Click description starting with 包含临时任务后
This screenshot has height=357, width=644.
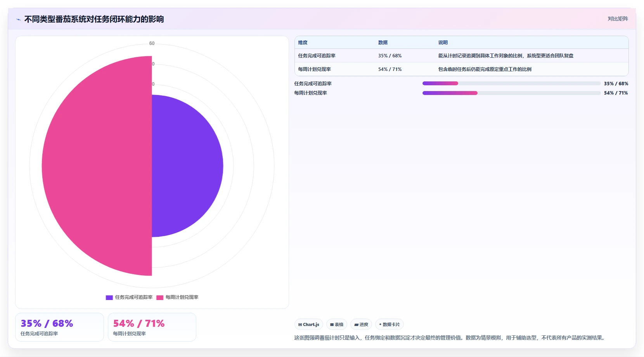(x=485, y=69)
